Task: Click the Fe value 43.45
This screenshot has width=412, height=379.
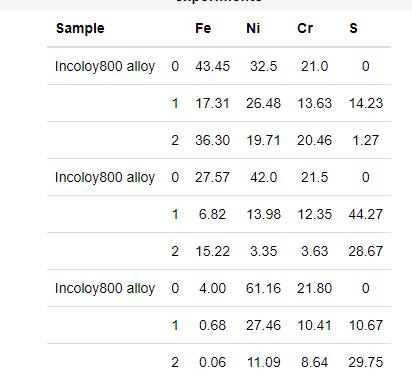Action: (x=212, y=66)
